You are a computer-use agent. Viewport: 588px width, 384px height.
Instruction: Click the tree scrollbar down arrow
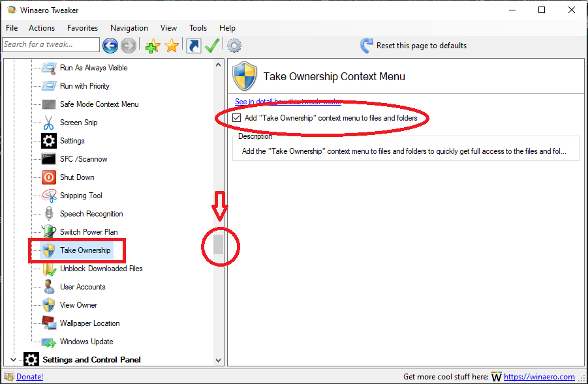[x=218, y=361]
